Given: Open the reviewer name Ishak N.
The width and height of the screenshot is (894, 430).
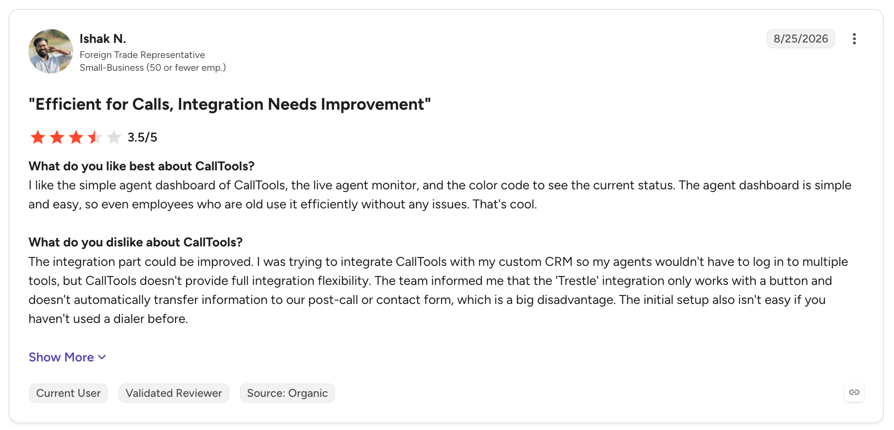Looking at the screenshot, I should pos(103,39).
